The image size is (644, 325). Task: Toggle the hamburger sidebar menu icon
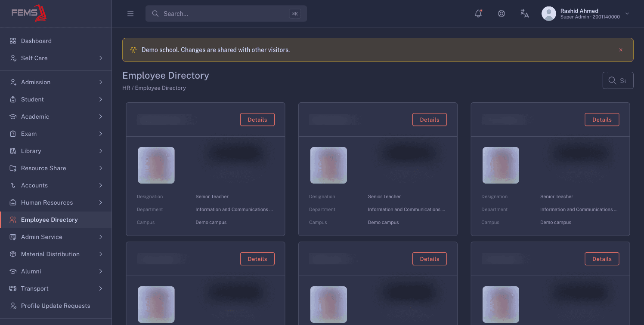(130, 14)
